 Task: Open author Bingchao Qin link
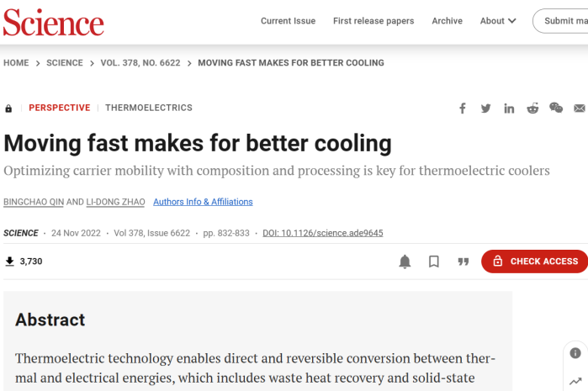[x=33, y=202]
